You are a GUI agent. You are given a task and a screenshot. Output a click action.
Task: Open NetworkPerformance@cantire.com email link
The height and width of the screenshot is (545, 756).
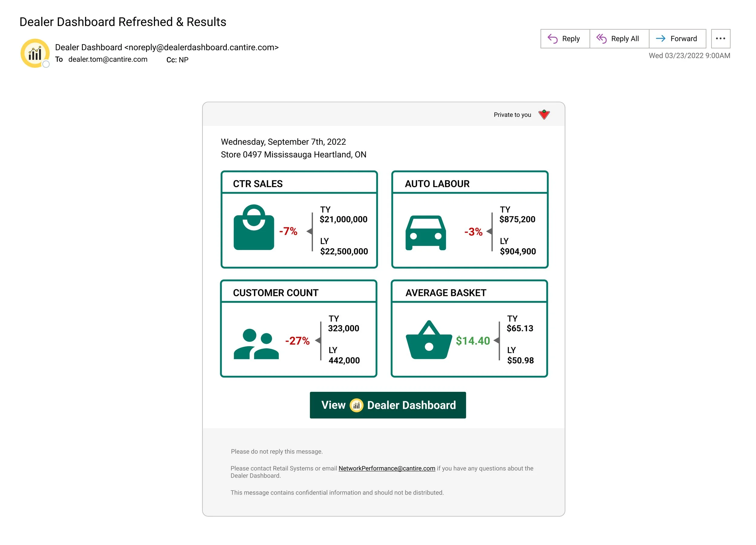click(387, 468)
